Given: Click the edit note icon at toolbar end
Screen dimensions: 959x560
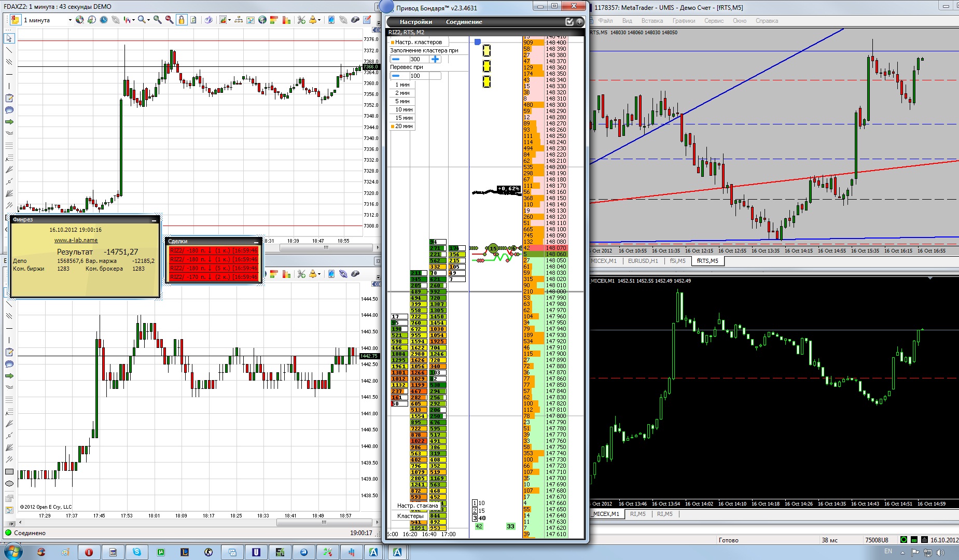Looking at the screenshot, I should [x=367, y=20].
